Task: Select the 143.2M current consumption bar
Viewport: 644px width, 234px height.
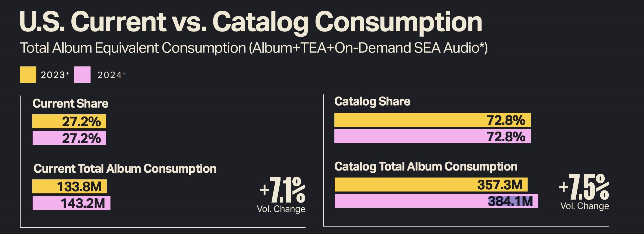Action: tap(71, 203)
